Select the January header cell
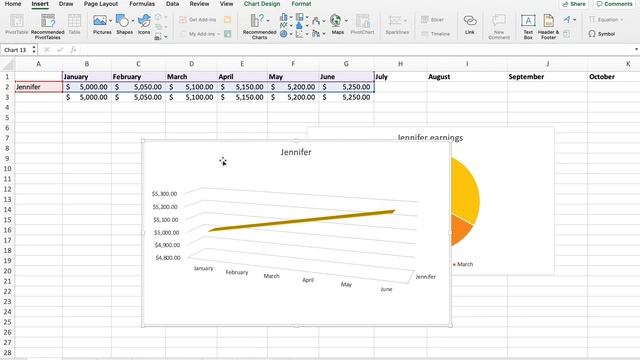The image size is (640, 360). click(x=87, y=76)
